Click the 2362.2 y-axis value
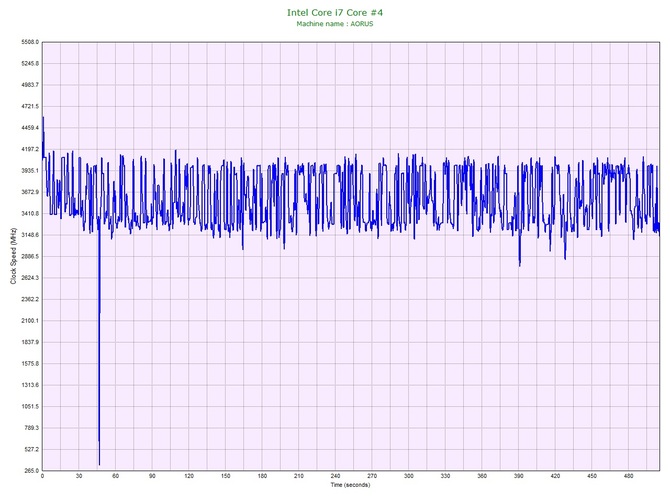 (x=30, y=299)
